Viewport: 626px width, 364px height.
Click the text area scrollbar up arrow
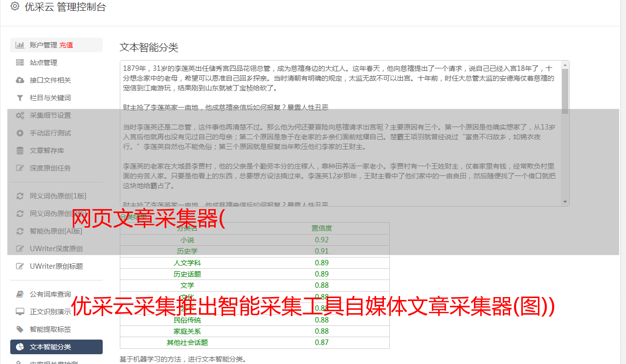pyautogui.click(x=565, y=65)
